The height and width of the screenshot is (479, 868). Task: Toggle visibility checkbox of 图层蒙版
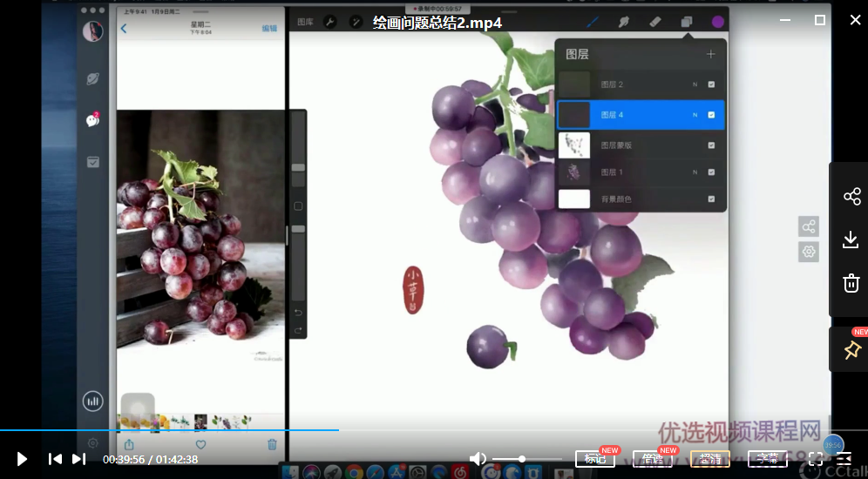tap(711, 145)
